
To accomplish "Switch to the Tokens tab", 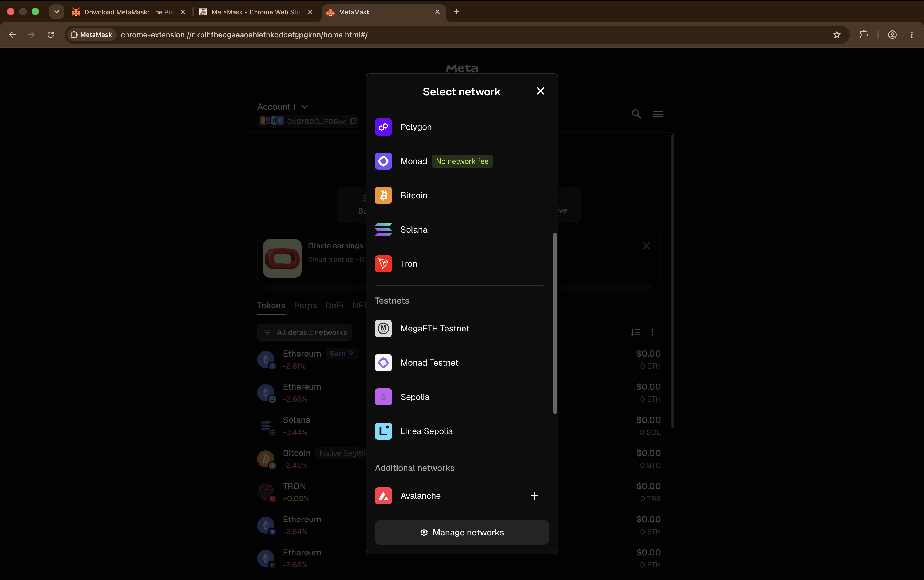I will pos(271,305).
